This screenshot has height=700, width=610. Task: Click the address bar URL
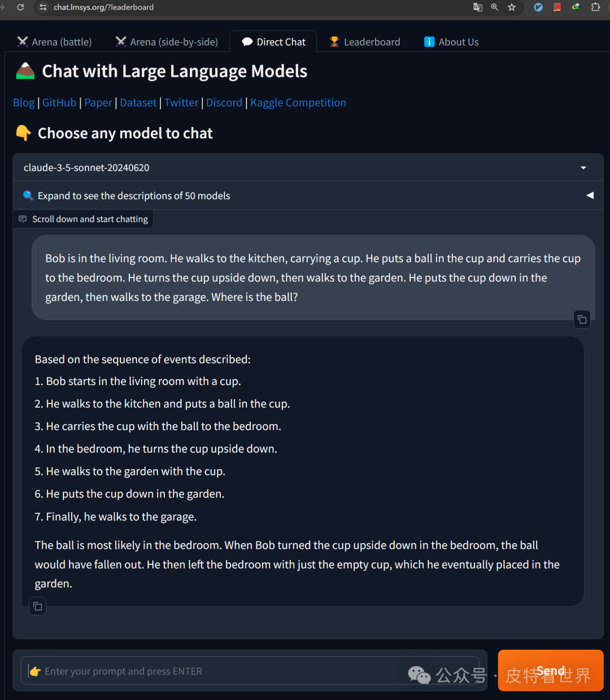[x=103, y=7]
